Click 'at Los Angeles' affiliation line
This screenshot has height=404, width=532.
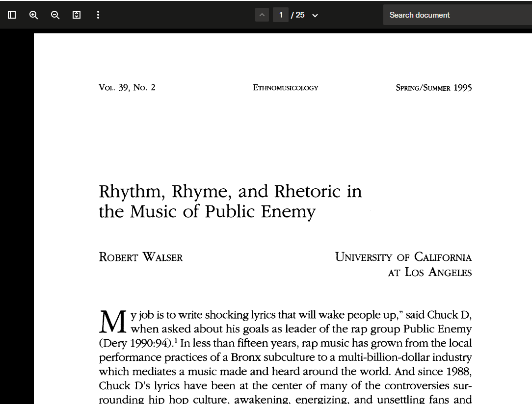point(429,273)
